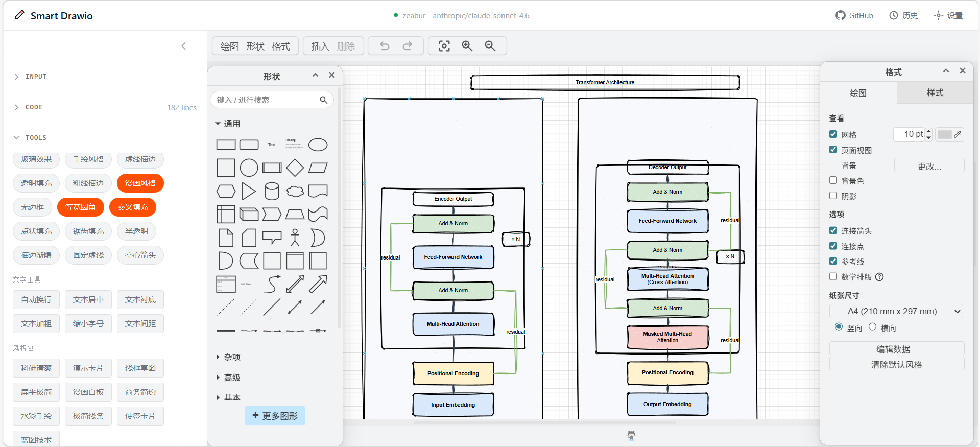Viewport: 980px width, 447px height.
Task: Click the grid color swatch
Action: point(944,134)
